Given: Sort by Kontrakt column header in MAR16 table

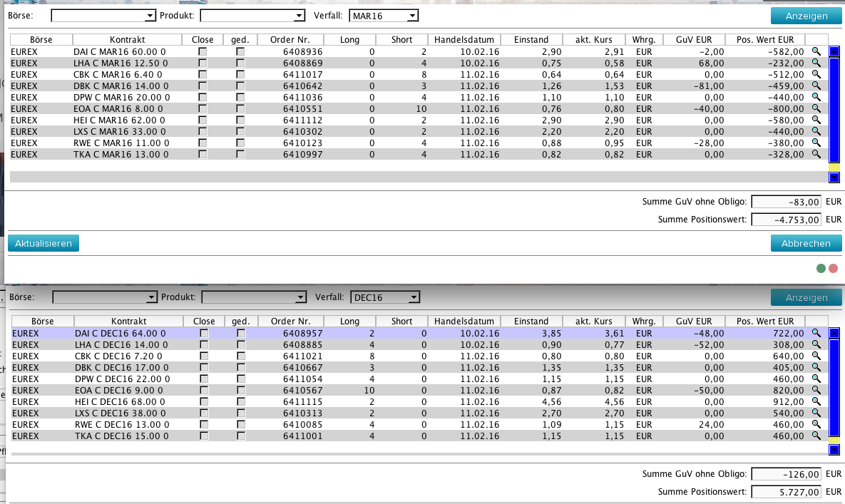Looking at the screenshot, I should point(127,39).
